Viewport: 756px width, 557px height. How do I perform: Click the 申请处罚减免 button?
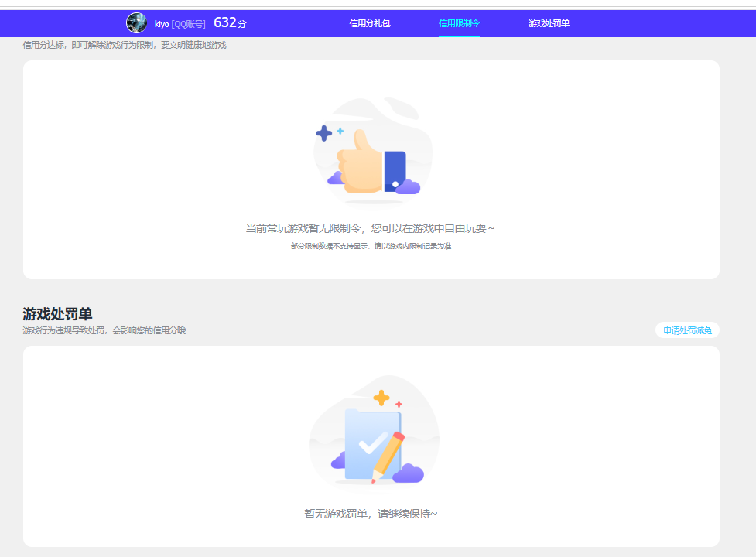(686, 330)
